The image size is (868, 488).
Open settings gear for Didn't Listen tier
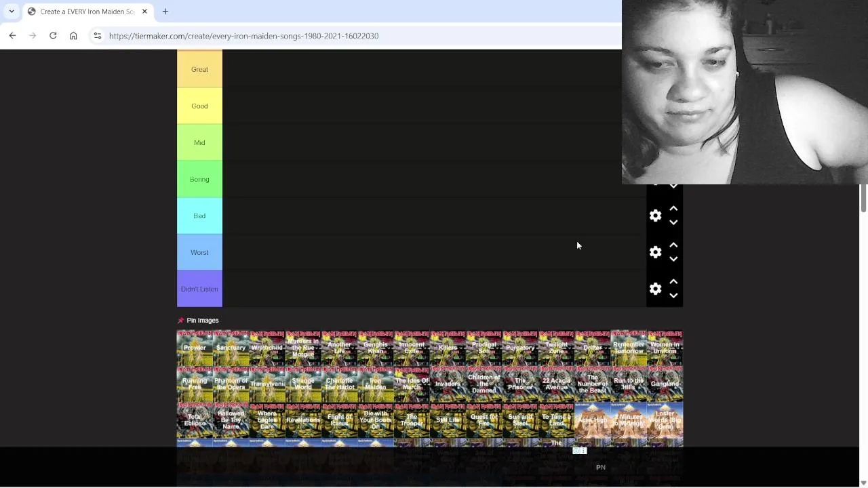[655, 289]
